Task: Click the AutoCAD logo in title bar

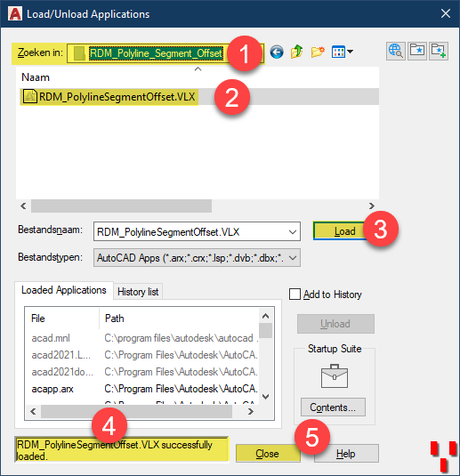Action: 15,14
